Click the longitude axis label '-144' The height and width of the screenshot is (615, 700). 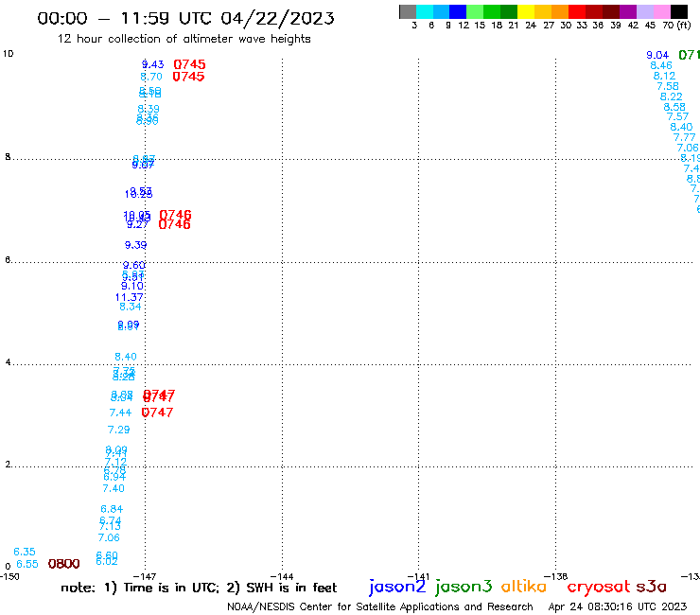coord(282,576)
